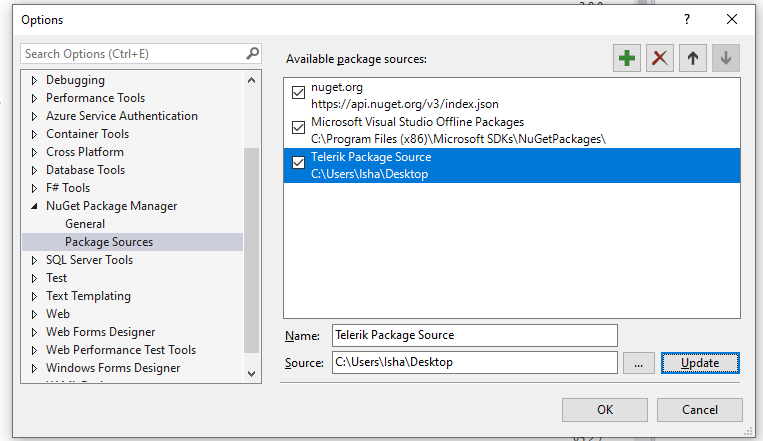This screenshot has width=763, height=441.
Task: Collapse the NuGet Package Manager node
Action: 34,206
